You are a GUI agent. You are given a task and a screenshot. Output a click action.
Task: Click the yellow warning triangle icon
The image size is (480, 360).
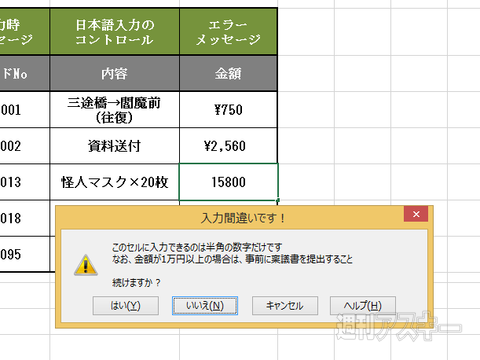coord(86,265)
